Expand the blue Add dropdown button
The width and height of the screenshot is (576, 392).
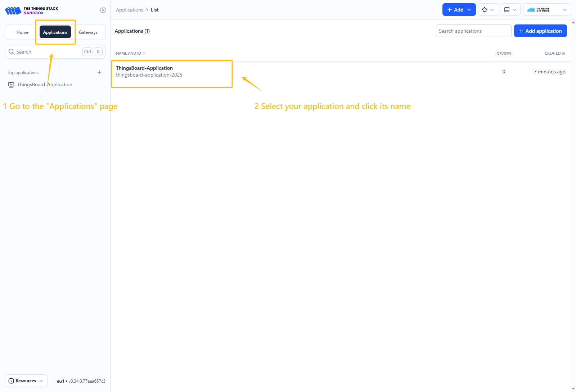pos(459,10)
